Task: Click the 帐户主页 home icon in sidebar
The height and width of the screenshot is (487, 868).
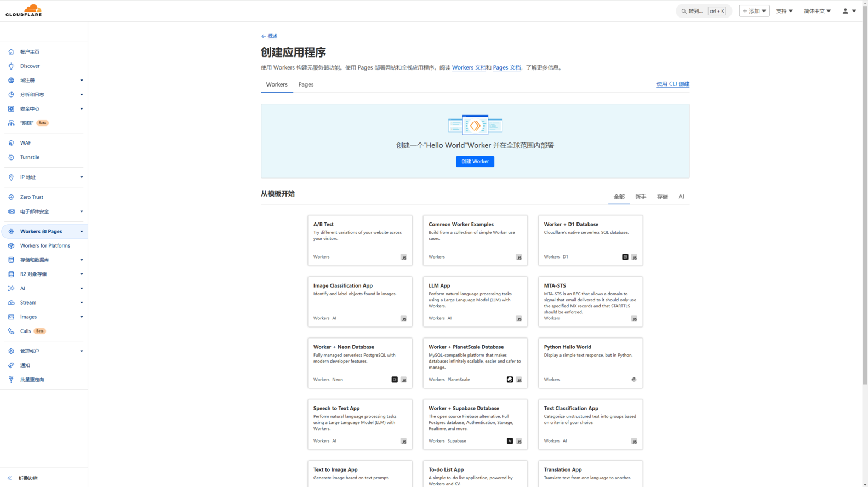Action: pos(11,51)
